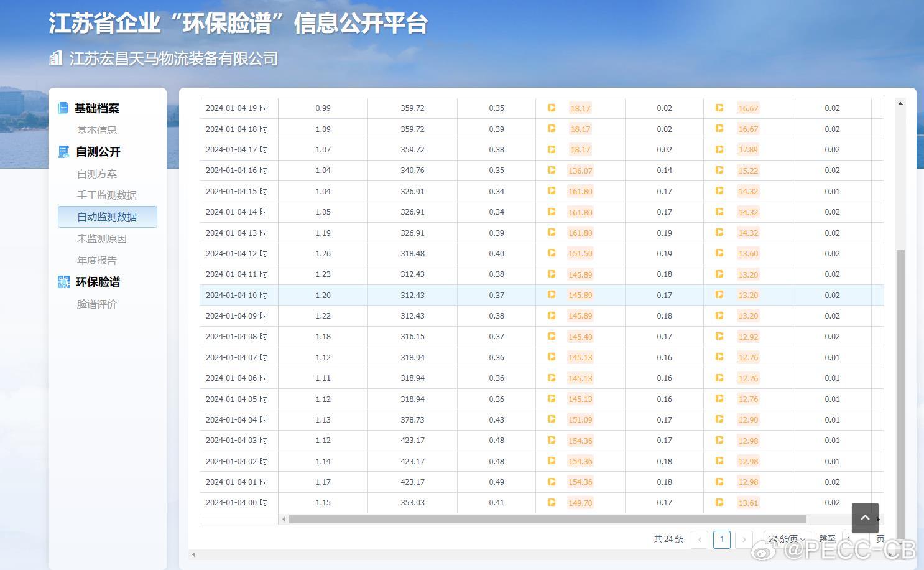924x570 pixels.
Task: Click orange icon before 145.13 in 05 时 row
Action: 552,399
